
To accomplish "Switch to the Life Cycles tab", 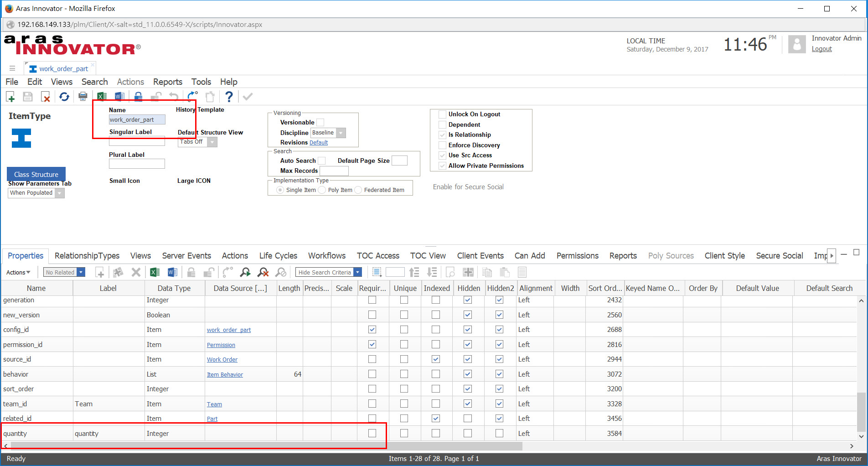I will coord(278,256).
